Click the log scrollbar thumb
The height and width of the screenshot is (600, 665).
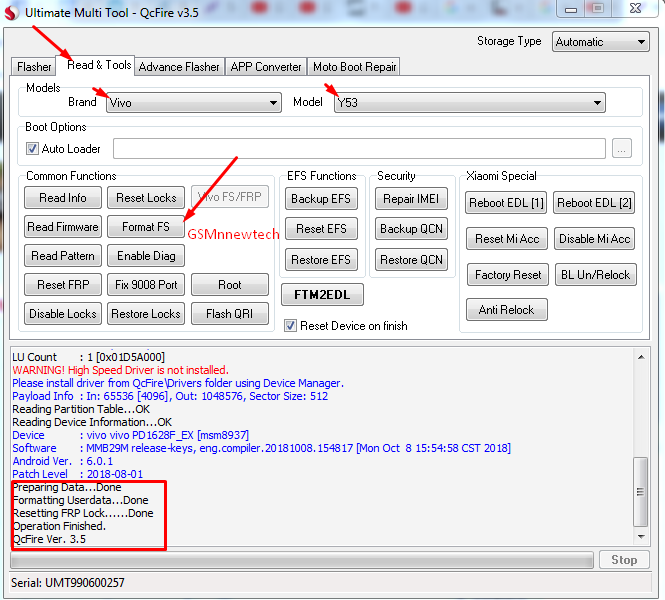pos(640,492)
